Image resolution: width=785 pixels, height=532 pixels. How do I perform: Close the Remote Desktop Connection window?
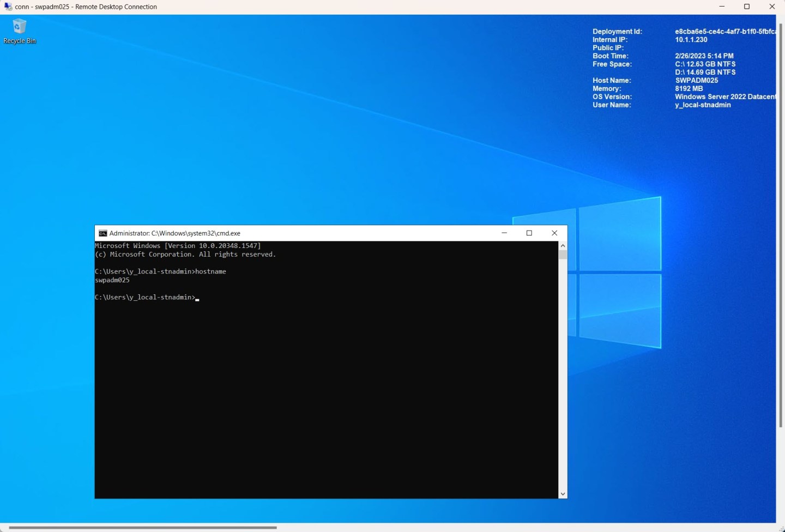pos(772,7)
